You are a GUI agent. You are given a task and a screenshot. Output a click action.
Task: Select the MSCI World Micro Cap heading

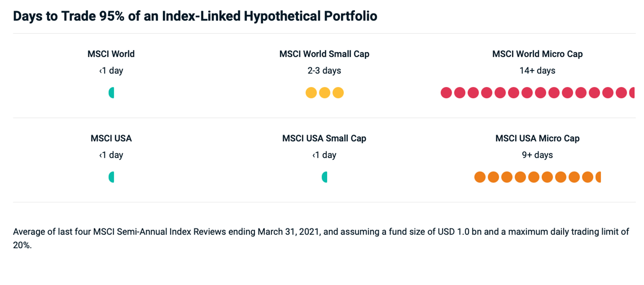click(537, 54)
